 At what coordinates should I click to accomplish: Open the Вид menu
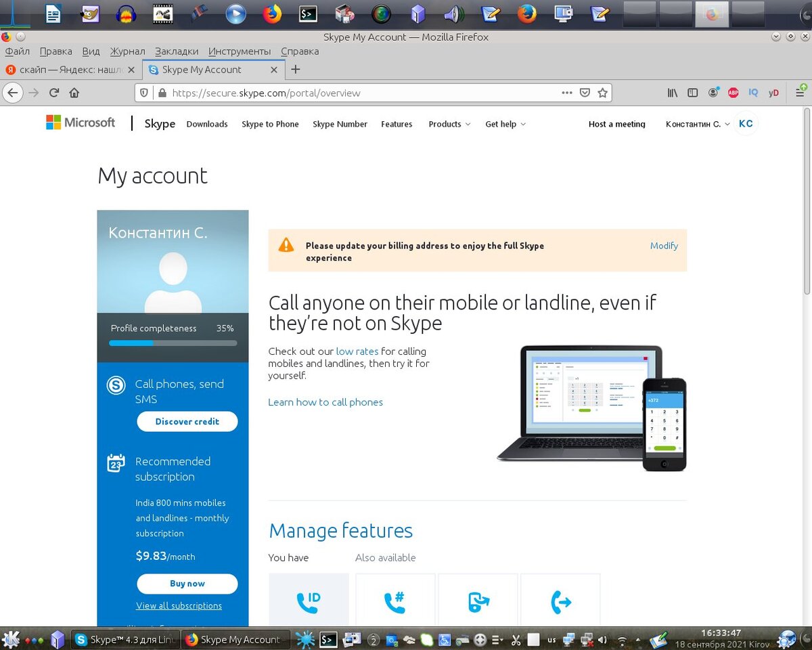click(91, 51)
